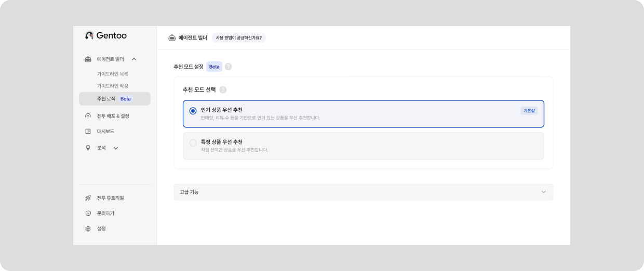Click the Gentoo penguin logo icon
This screenshot has height=271, width=644.
(89, 35)
